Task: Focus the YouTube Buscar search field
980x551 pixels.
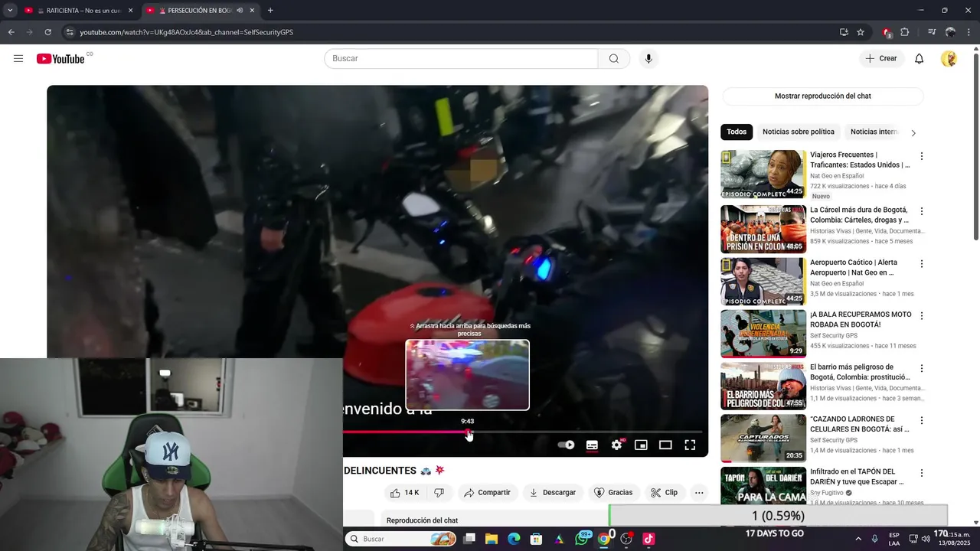Action: (x=461, y=59)
